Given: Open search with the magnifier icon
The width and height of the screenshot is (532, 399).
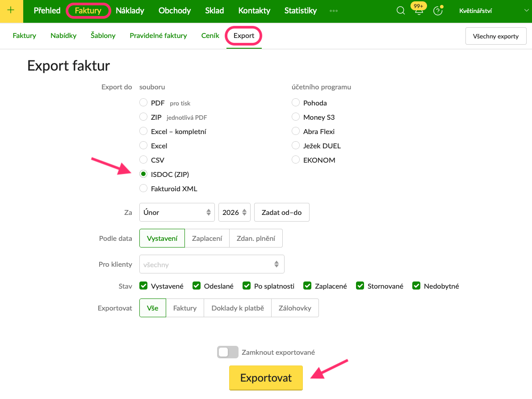Looking at the screenshot, I should (x=401, y=11).
